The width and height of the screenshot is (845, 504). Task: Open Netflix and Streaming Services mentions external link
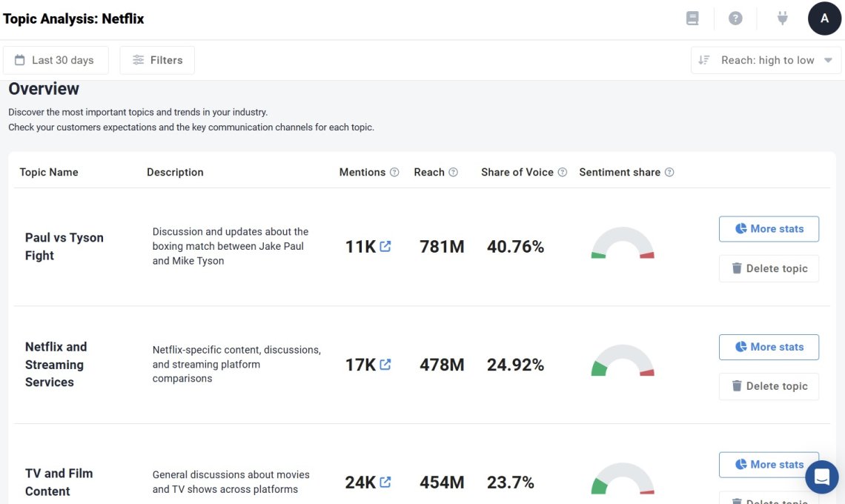pos(385,365)
